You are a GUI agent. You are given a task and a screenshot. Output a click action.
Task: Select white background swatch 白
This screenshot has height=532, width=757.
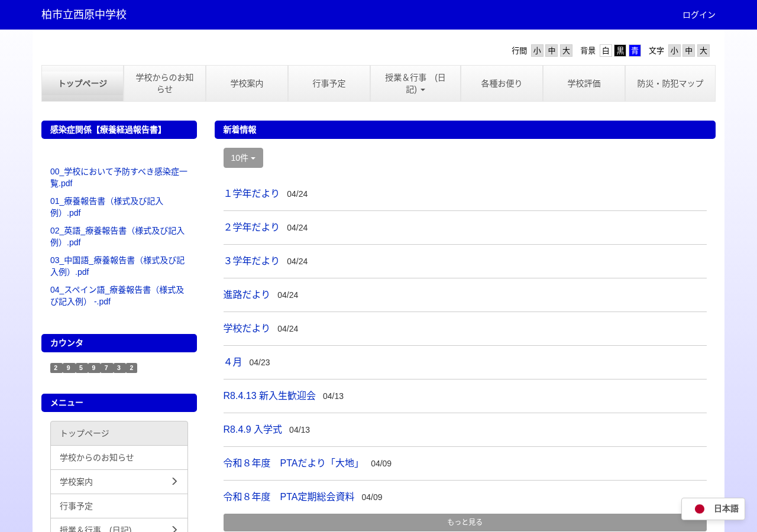coord(606,51)
